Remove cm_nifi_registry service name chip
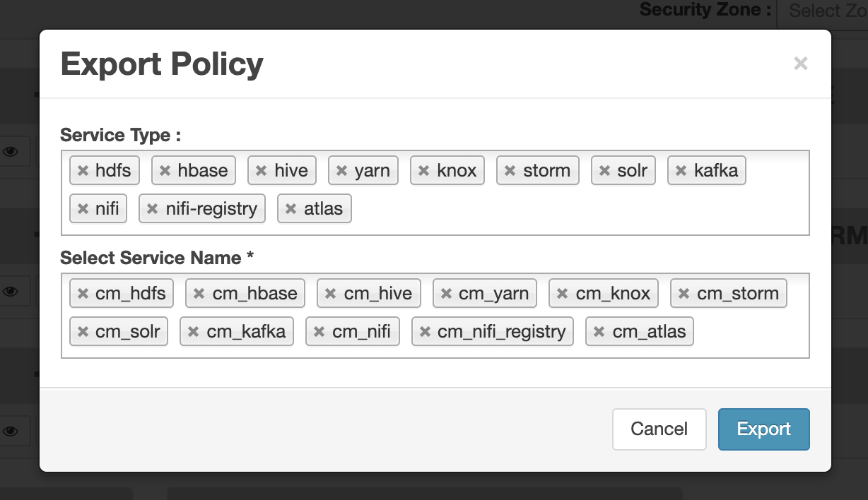This screenshot has height=500, width=868. coord(425,332)
